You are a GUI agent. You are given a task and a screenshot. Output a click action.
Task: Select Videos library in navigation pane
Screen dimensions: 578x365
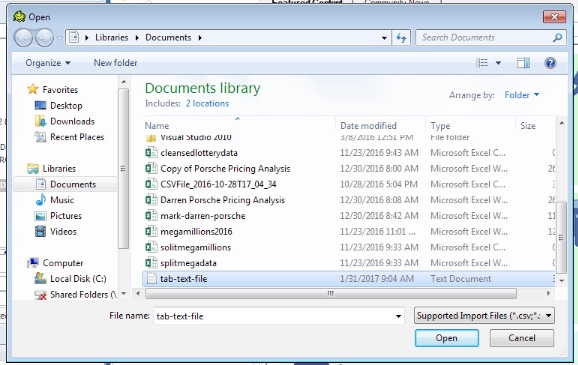[x=63, y=232]
